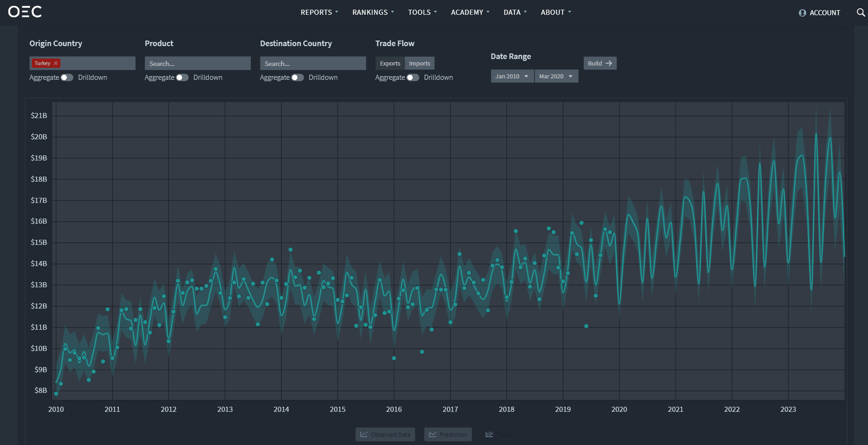Toggle Product Aggregate/Drilldown switch
The image size is (868, 445).
183,77
